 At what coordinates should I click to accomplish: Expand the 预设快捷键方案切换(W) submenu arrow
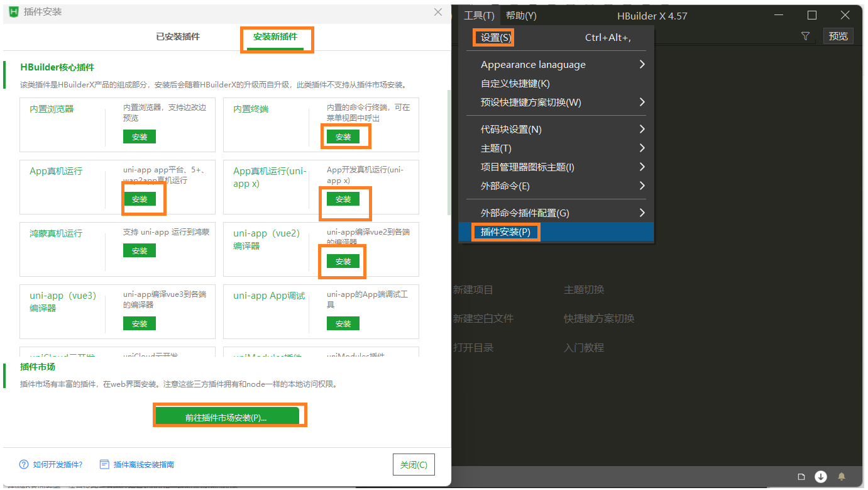click(x=642, y=102)
